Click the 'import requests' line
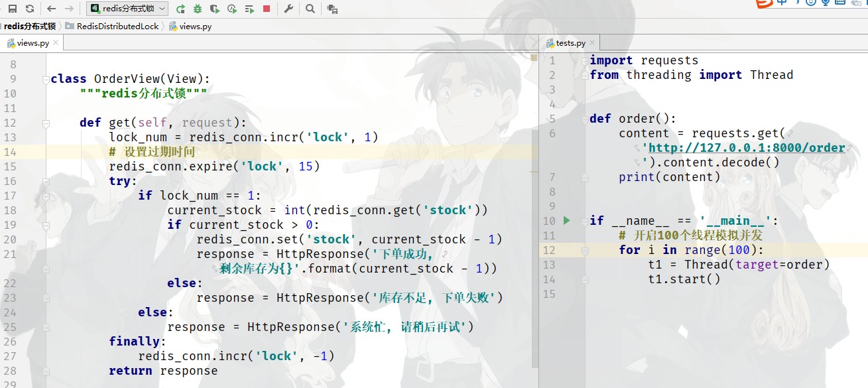The image size is (868, 388). (x=644, y=60)
